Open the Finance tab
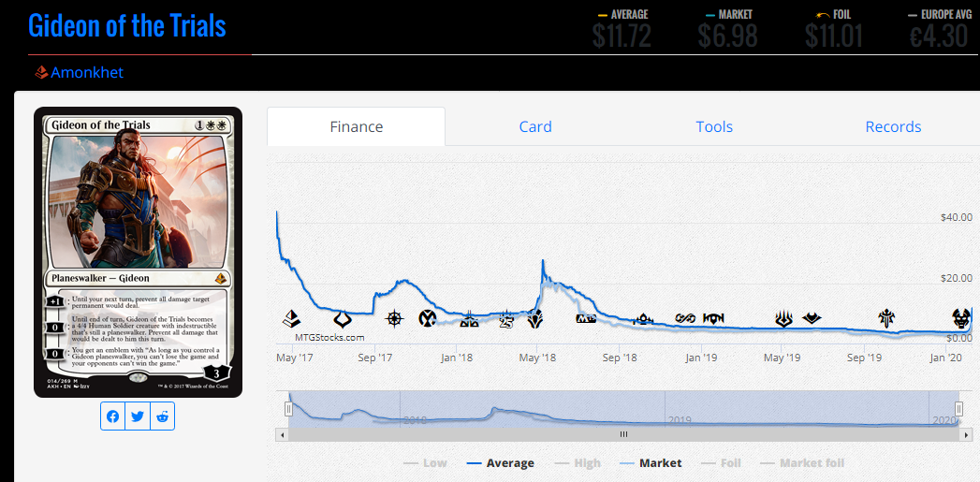 357,127
